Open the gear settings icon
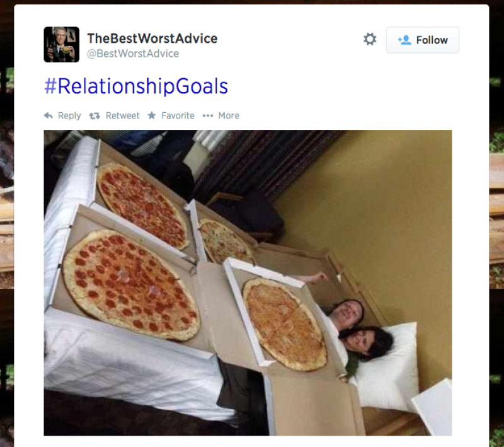The image size is (504, 447). [370, 39]
